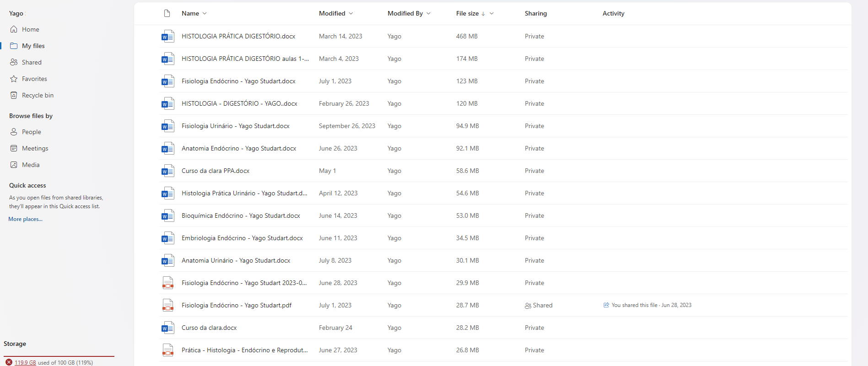Select the Shared people icon in sidebar
The image size is (868, 366).
pyautogui.click(x=14, y=62)
